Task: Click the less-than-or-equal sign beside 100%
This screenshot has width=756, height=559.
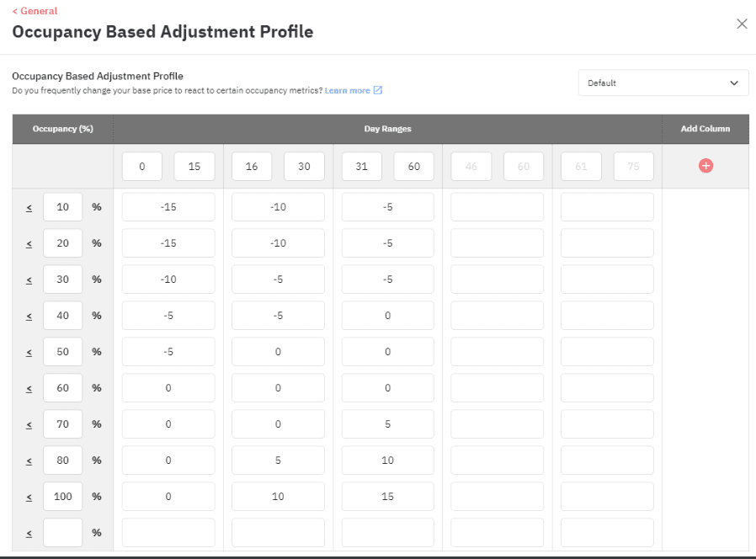Action: pyautogui.click(x=28, y=496)
